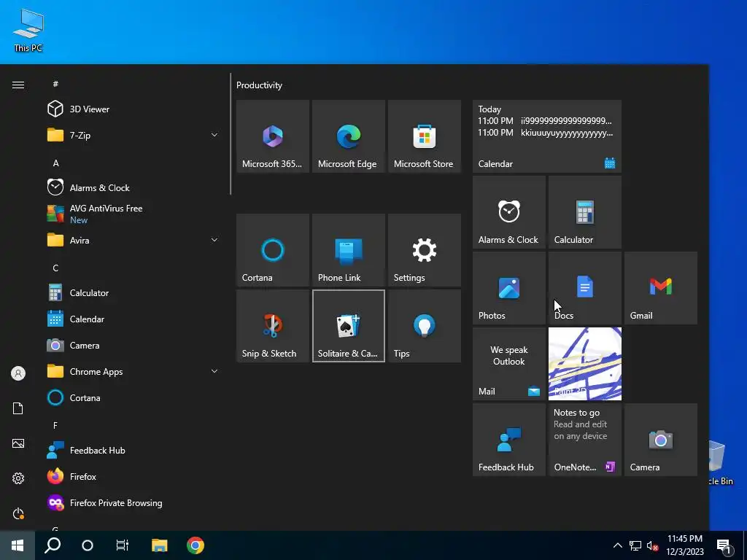Image resolution: width=747 pixels, height=560 pixels.
Task: Open Pictures from the Start sidebar
Action: tap(18, 443)
